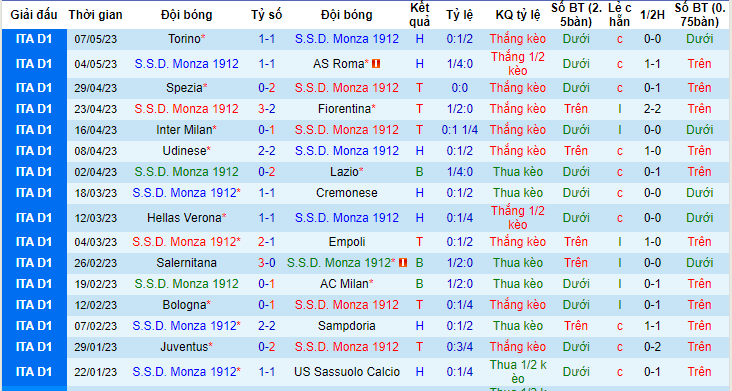This screenshot has width=732, height=391.
Task: Click result 'T' in Bologna row
Action: (419, 305)
